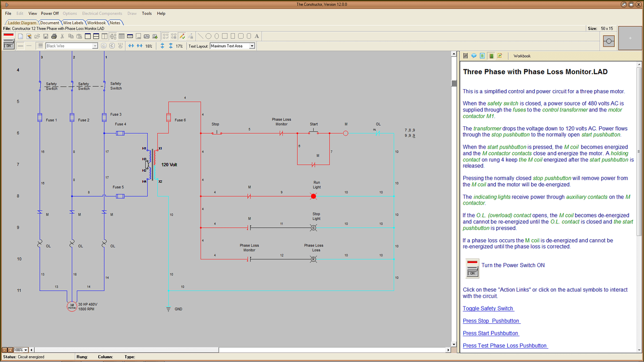Select the Line drawing tool
The width and height of the screenshot is (644, 362).
point(200,36)
